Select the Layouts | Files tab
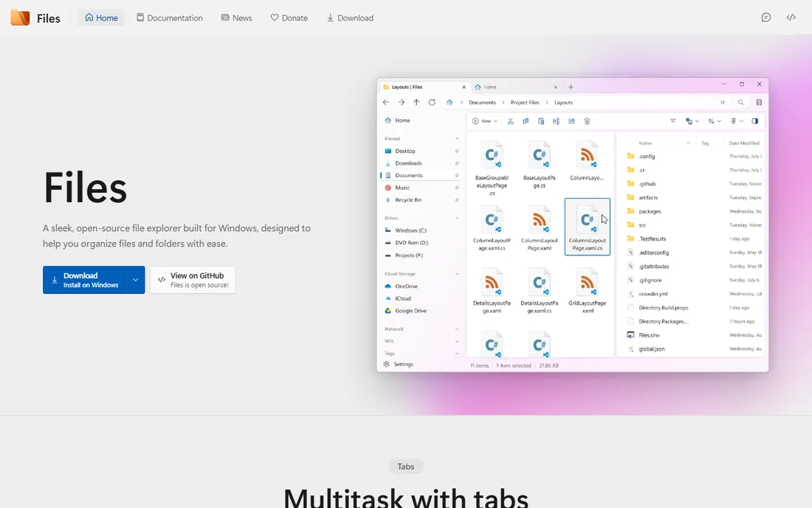812x508 pixels. [x=424, y=87]
